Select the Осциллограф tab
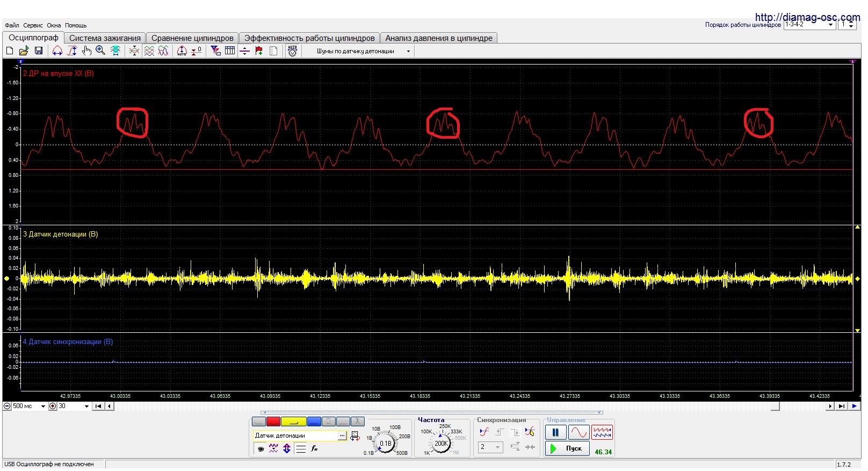This screenshot has width=868, height=471. tap(33, 38)
